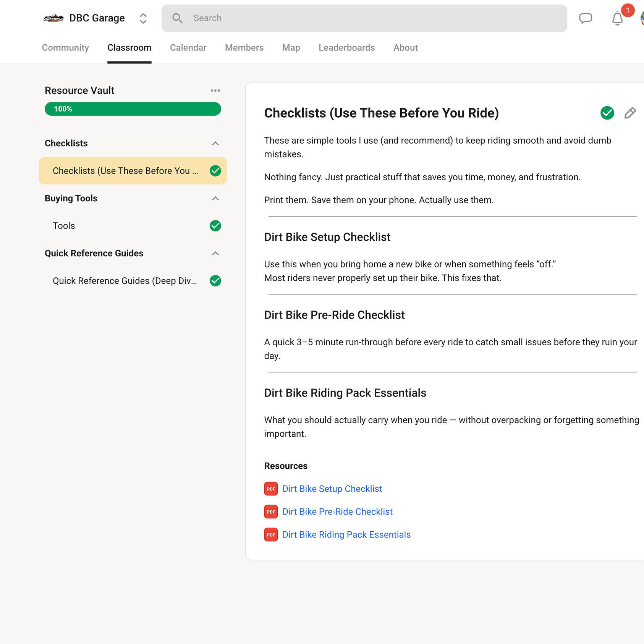
Task: Switch to the Calendar tab
Action: [x=188, y=48]
